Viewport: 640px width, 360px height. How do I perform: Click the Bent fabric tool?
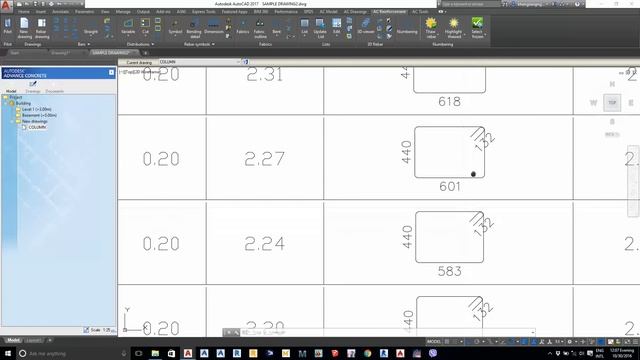point(276,27)
